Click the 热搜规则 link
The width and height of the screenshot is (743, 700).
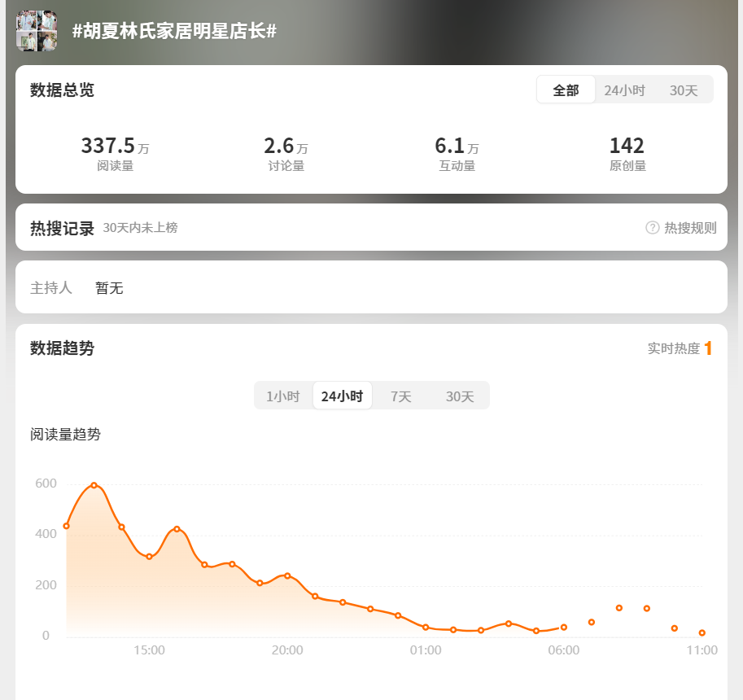click(690, 228)
